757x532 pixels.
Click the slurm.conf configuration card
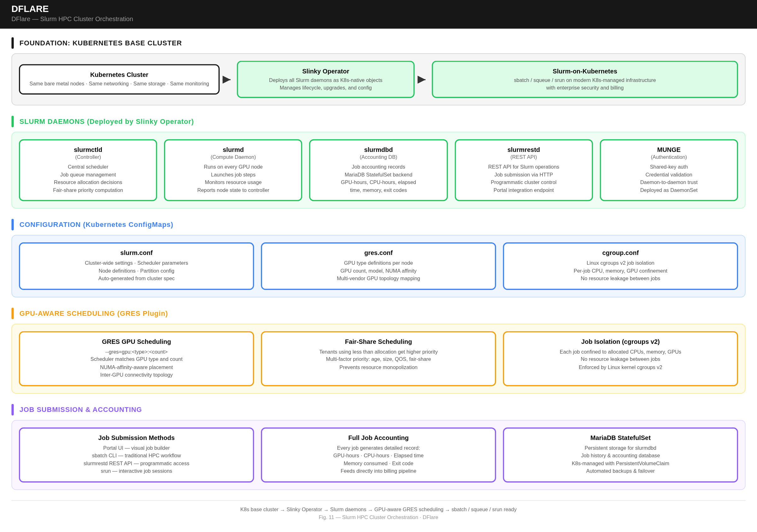(136, 266)
